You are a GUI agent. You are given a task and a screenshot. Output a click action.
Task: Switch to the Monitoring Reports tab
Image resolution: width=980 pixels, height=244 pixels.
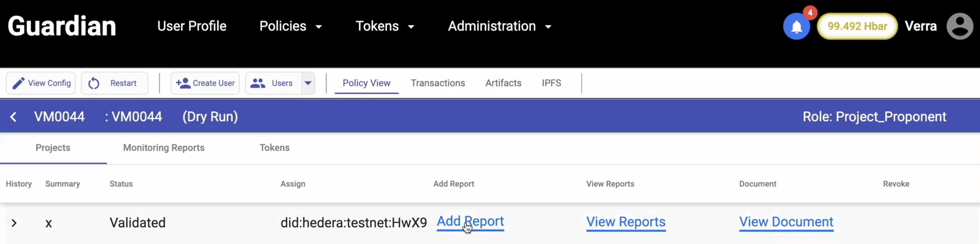click(164, 148)
